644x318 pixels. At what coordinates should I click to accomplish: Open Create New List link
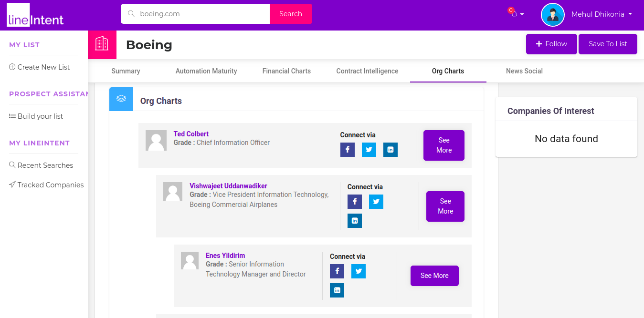(43, 67)
